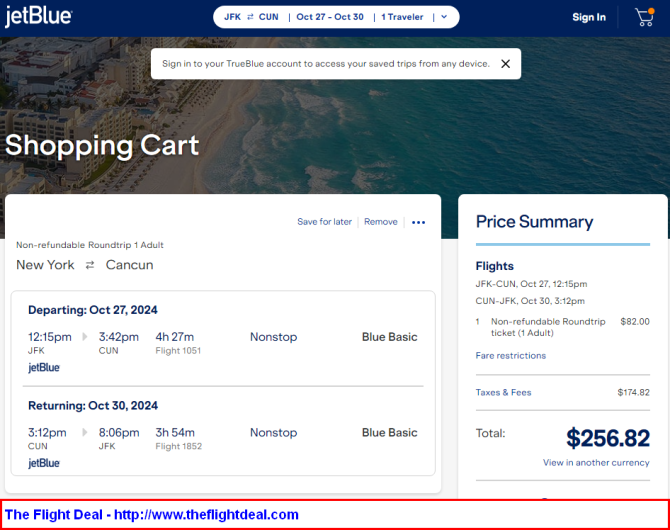Click the JFK to CUN route text in search bar
Image resolution: width=670 pixels, height=530 pixels.
(x=251, y=17)
